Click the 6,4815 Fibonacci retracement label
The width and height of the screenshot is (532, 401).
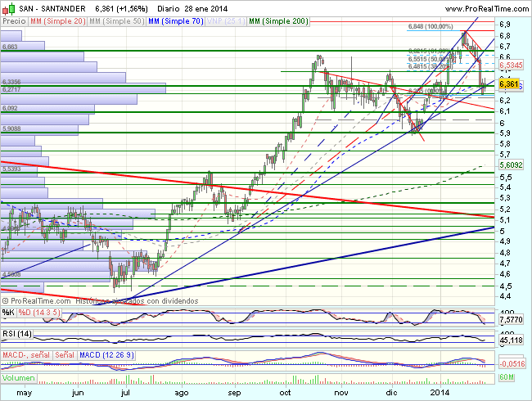click(430, 66)
